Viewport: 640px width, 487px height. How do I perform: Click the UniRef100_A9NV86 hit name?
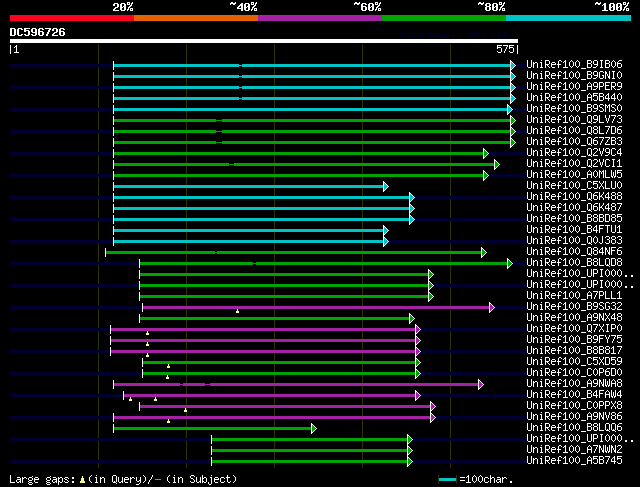coord(574,417)
